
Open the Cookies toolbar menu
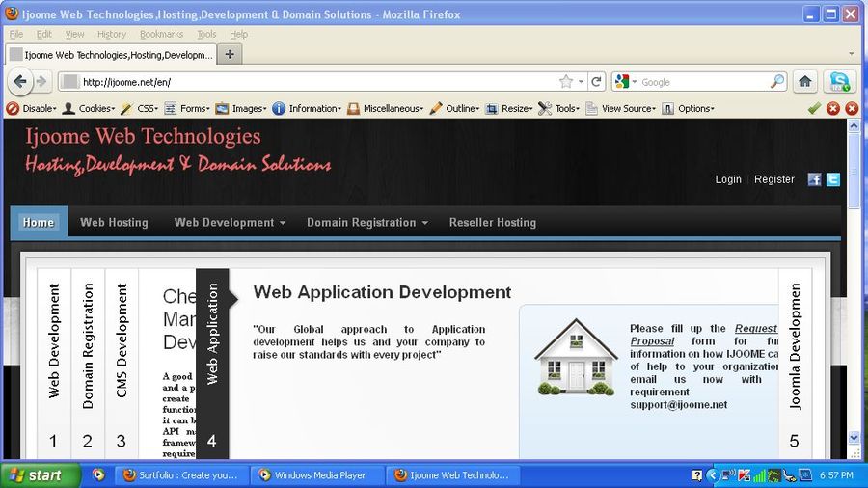89,108
